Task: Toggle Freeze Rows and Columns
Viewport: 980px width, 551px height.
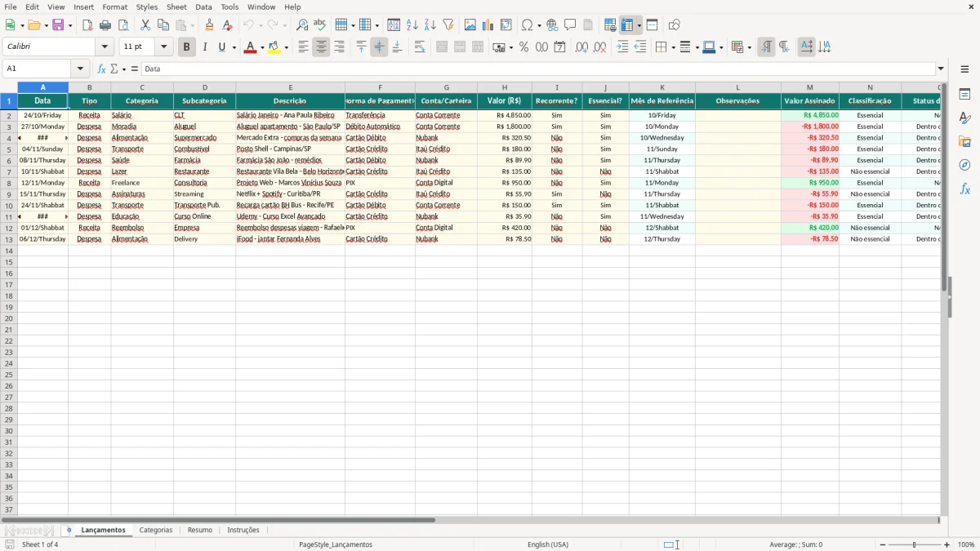Action: (627, 25)
